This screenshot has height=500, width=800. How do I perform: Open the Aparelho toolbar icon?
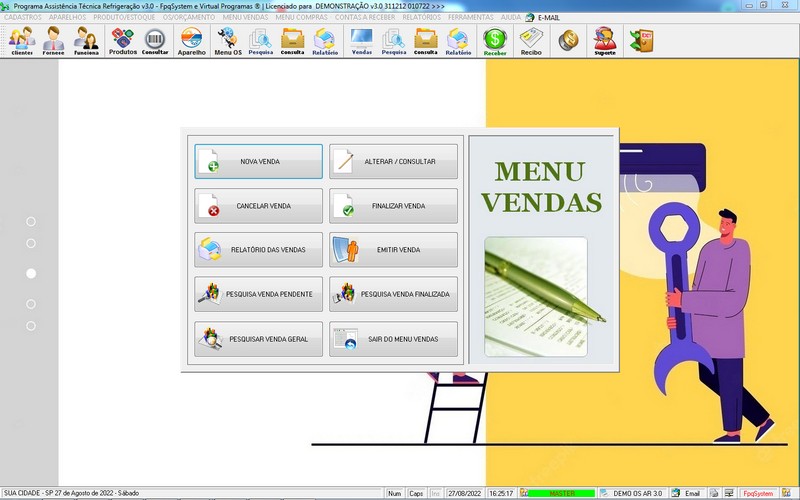[192, 41]
